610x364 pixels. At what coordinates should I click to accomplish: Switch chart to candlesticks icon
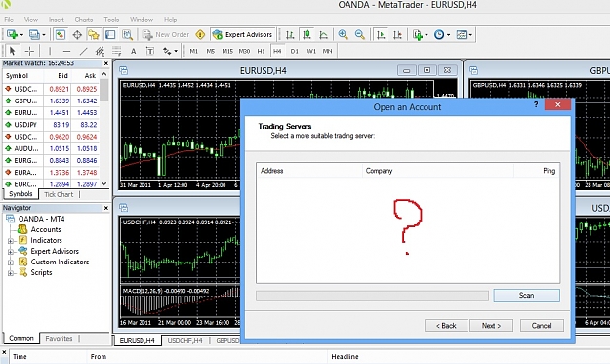pyautogui.click(x=306, y=34)
